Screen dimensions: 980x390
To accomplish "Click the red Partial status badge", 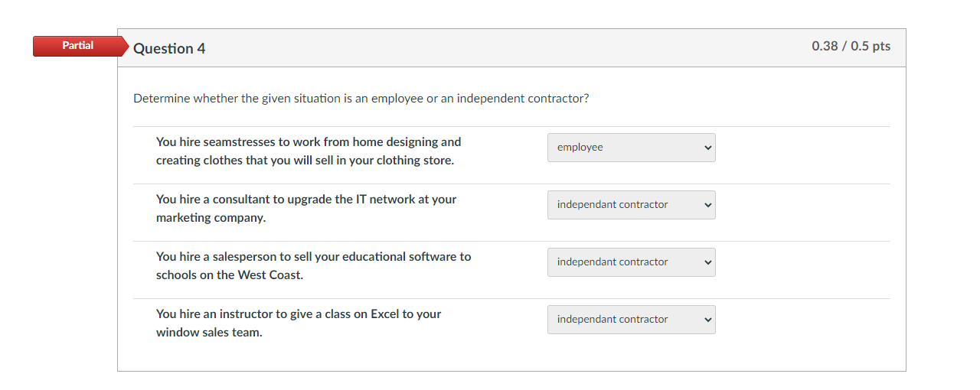I will tap(78, 46).
